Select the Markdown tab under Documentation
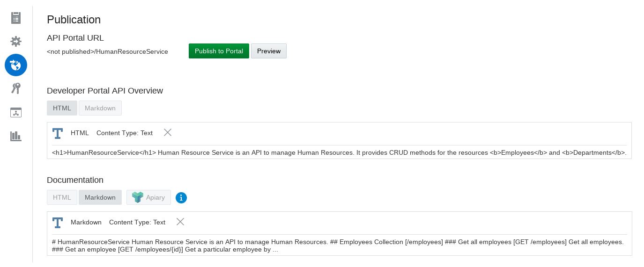The width and height of the screenshot is (644, 267). coord(100,197)
